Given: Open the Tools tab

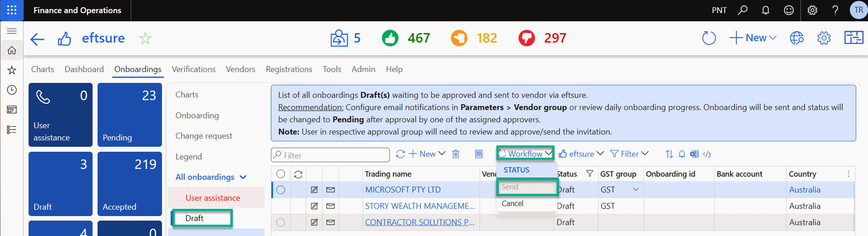Looking at the screenshot, I should [332, 69].
